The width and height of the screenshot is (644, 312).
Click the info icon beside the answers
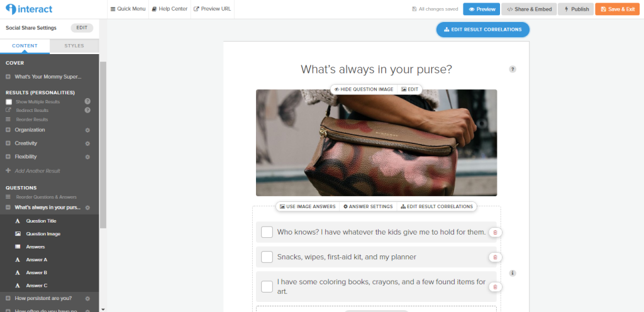click(513, 273)
